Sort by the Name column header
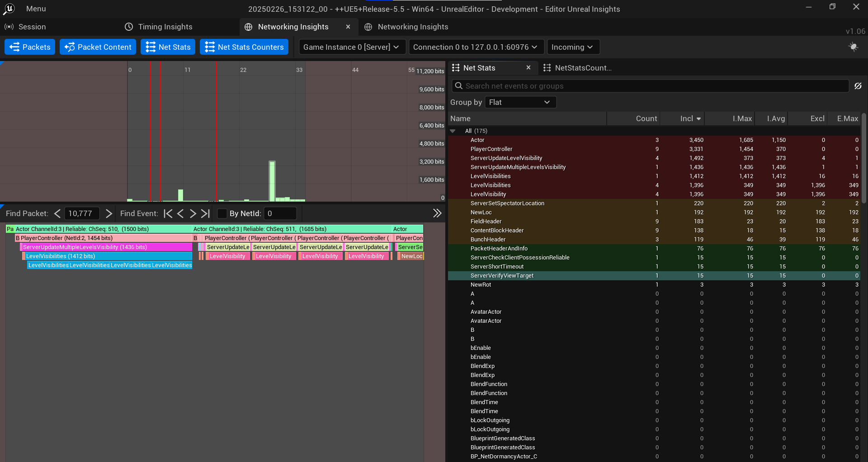This screenshot has height=462, width=868. [x=527, y=118]
